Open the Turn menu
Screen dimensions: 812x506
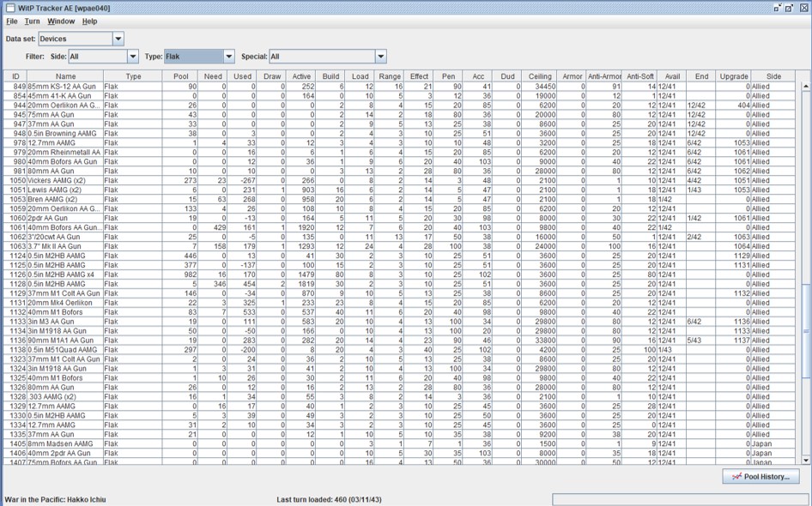(x=32, y=21)
